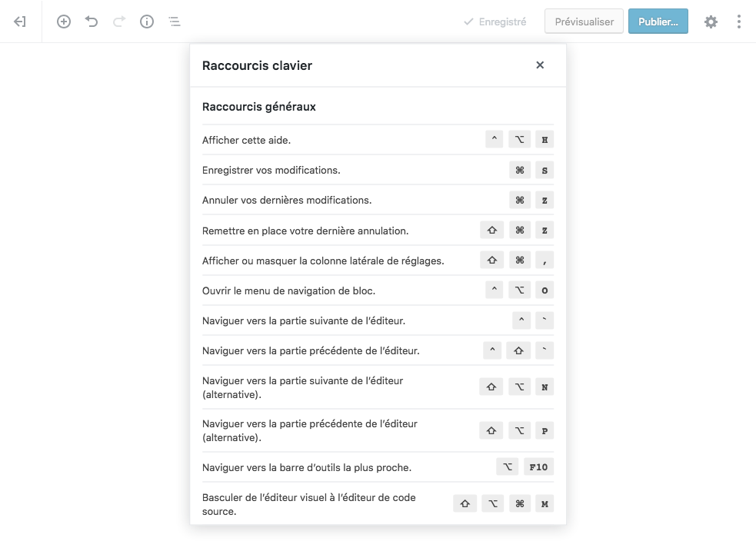Click the 'Afficher cette aide.' shortcut description
Image resolution: width=756 pixels, height=551 pixels.
[x=246, y=140]
